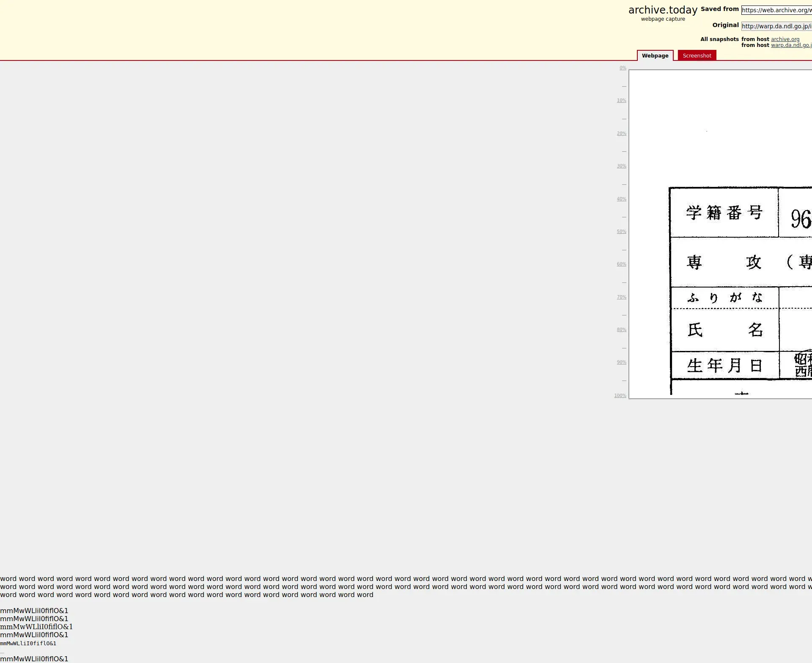Open archive.org host snapshots link
The image size is (812, 663).
(x=785, y=39)
